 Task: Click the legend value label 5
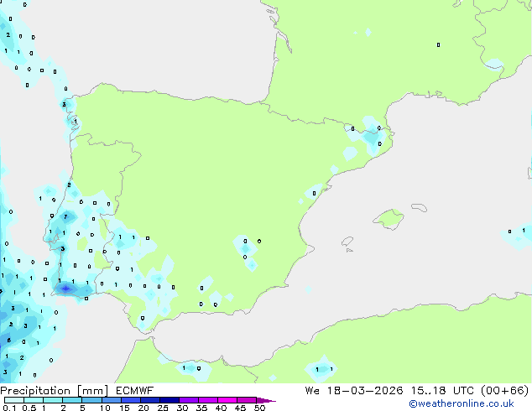82,408
